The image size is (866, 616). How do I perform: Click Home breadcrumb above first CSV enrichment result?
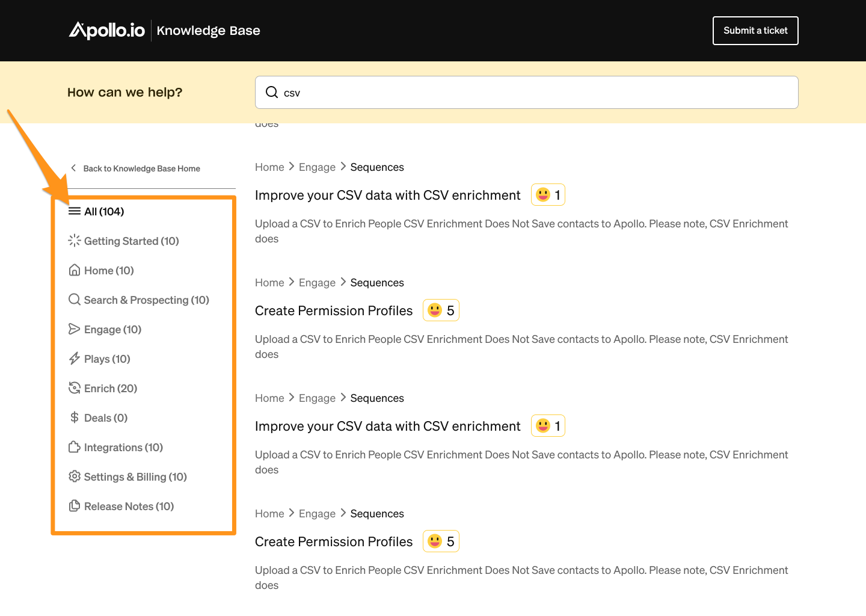coord(269,167)
